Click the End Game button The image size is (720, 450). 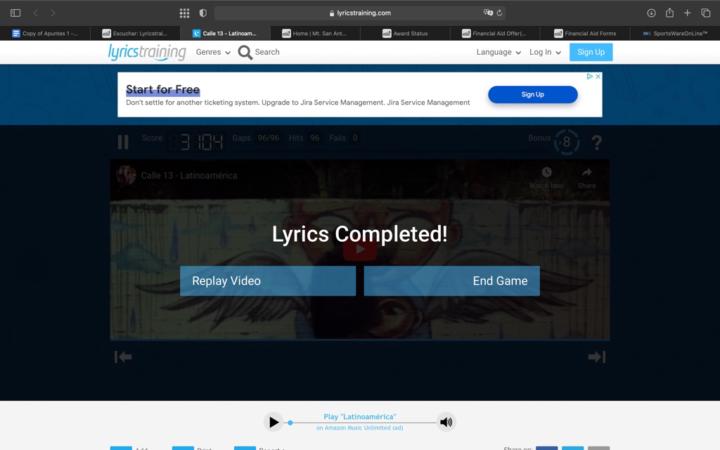tap(452, 281)
